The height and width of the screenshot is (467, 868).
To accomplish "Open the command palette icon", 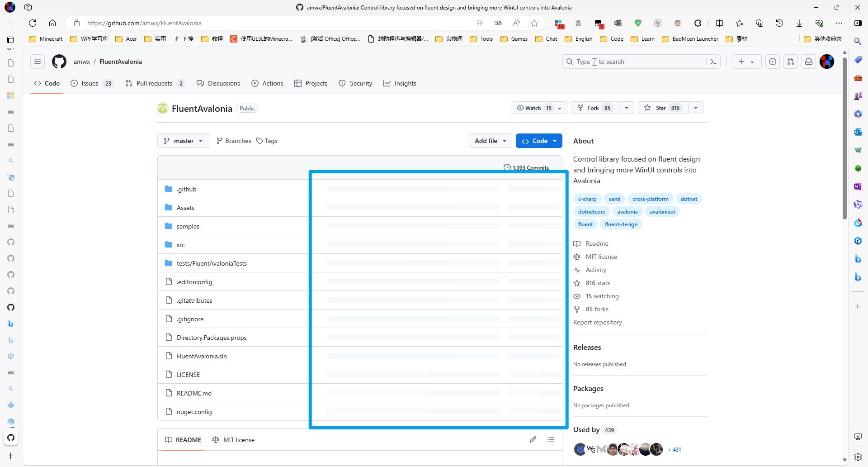I will (x=713, y=62).
